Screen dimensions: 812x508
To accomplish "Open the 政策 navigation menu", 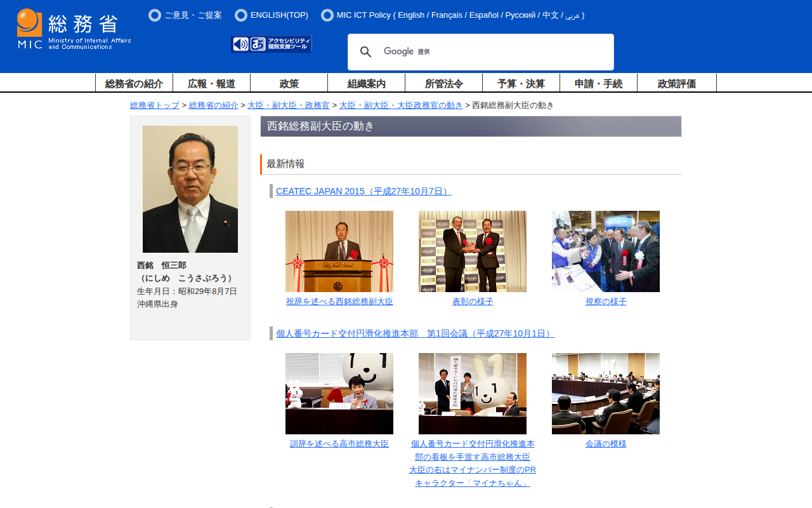I will [289, 83].
